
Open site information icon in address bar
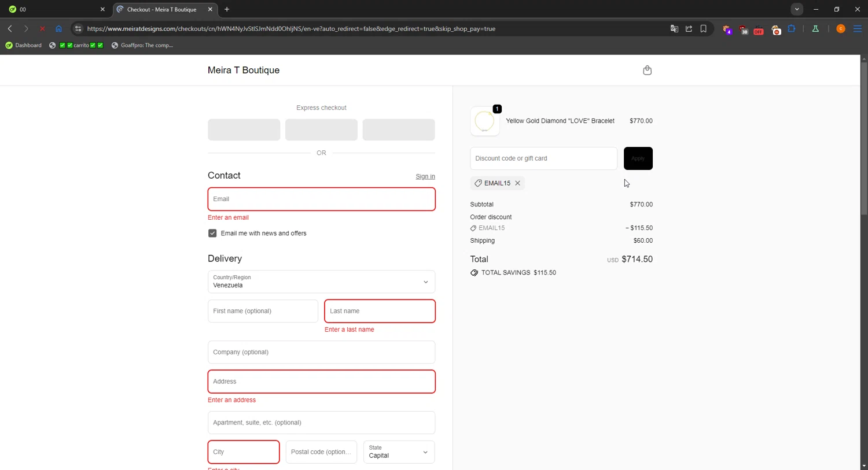coord(78,28)
